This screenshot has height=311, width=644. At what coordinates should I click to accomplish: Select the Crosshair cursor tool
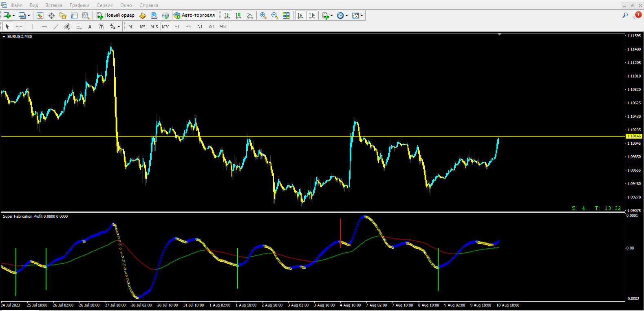click(x=19, y=26)
